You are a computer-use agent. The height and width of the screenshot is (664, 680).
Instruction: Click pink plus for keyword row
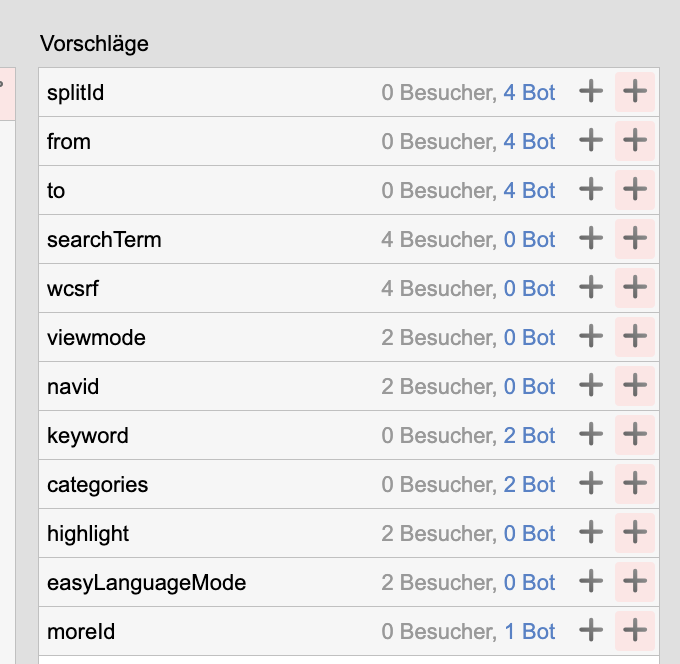(x=635, y=435)
